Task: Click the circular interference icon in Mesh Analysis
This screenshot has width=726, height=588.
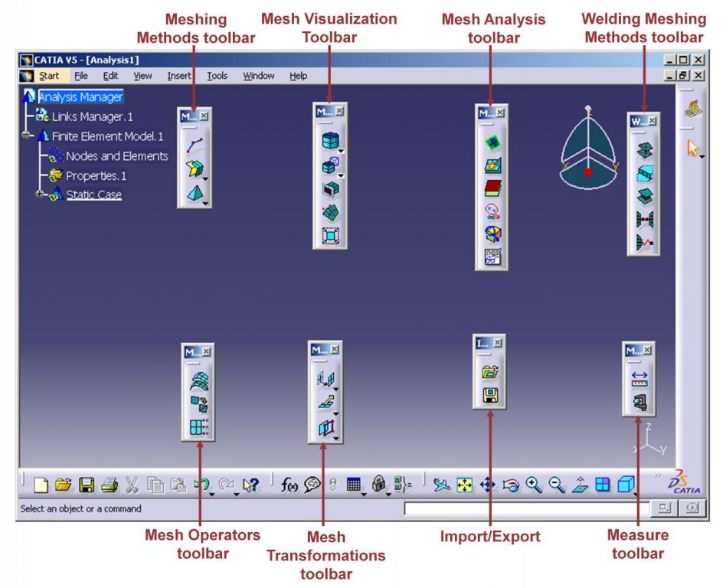Action: 492,211
